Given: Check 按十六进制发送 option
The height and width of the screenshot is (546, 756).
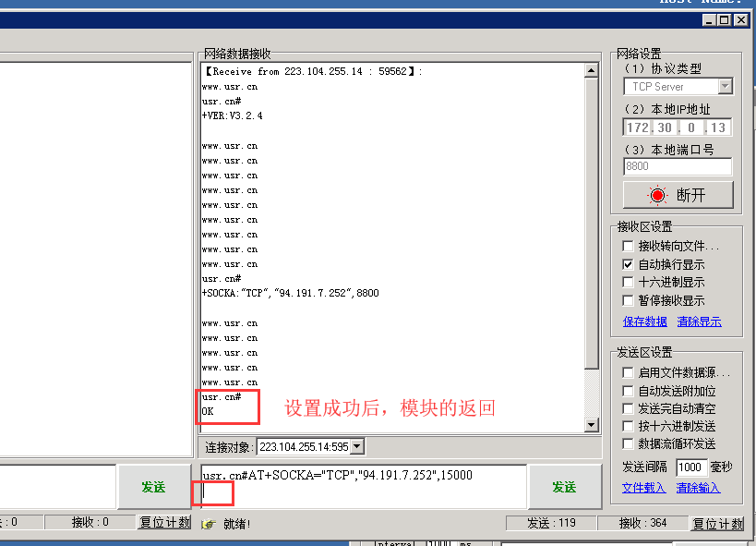Looking at the screenshot, I should (x=629, y=426).
